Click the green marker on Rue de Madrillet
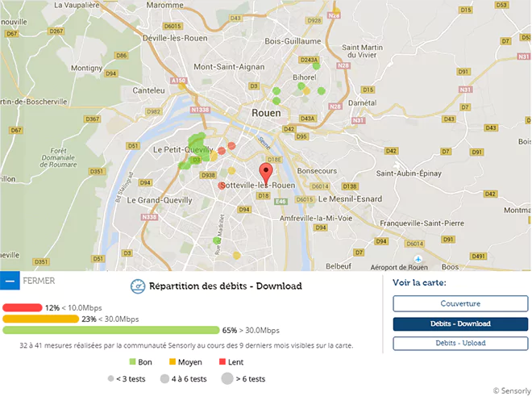 tap(217, 240)
